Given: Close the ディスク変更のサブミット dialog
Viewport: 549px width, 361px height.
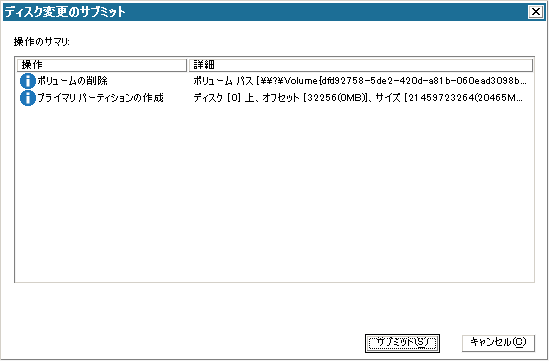Looking at the screenshot, I should (536, 12).
